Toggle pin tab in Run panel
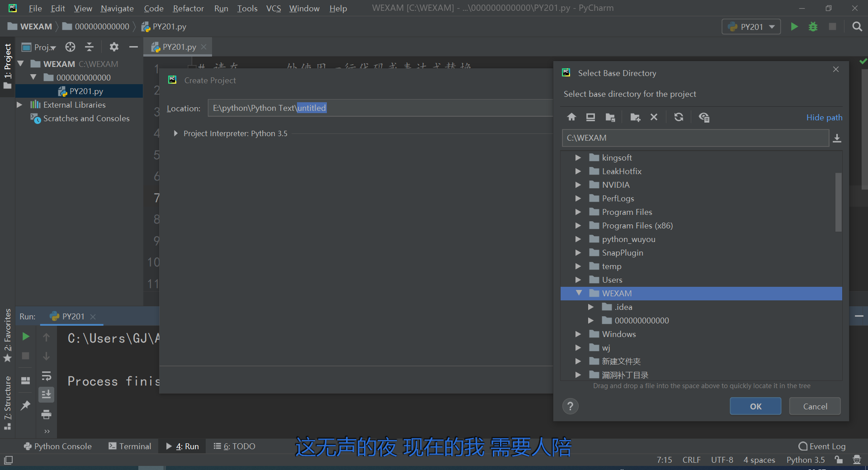The height and width of the screenshot is (470, 868). tap(26, 405)
